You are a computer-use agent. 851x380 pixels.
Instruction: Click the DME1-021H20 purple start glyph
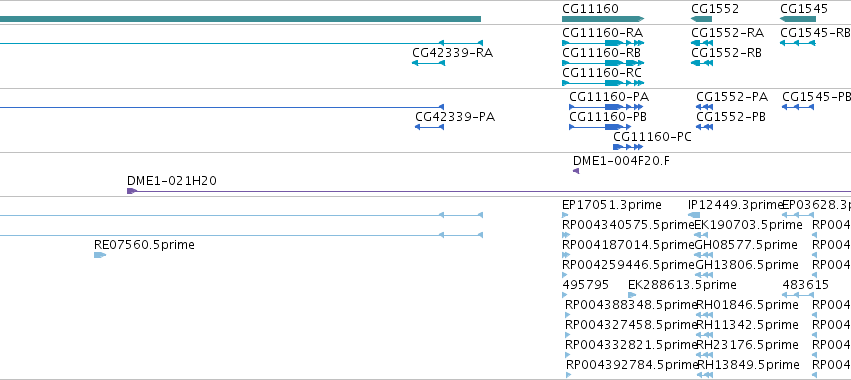(131, 191)
